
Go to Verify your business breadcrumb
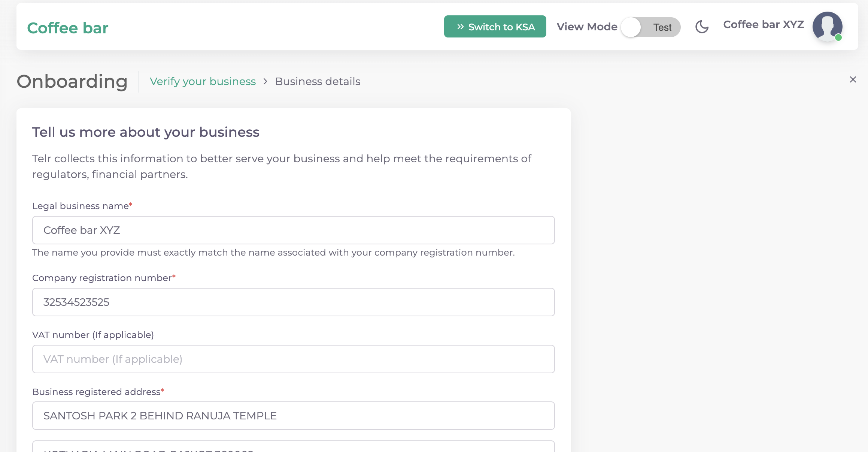pyautogui.click(x=203, y=81)
